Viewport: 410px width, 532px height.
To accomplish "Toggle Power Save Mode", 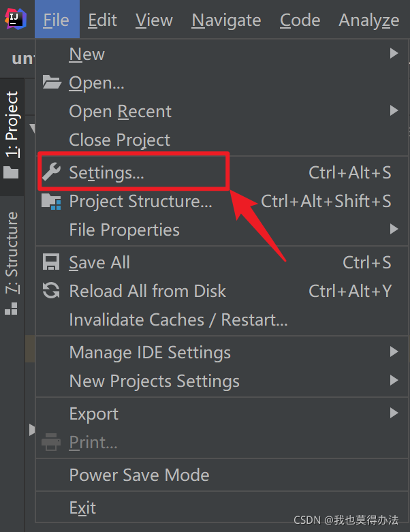I will [x=139, y=475].
